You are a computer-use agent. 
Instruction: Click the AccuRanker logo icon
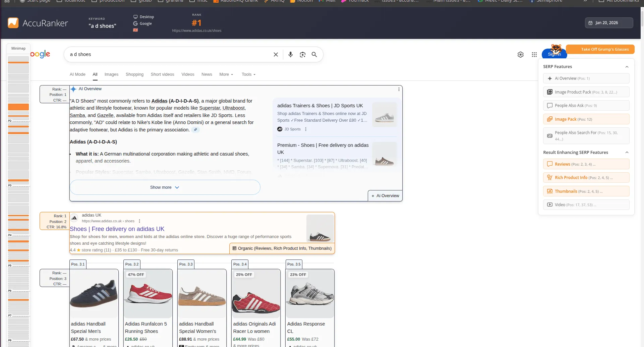pos(13,23)
